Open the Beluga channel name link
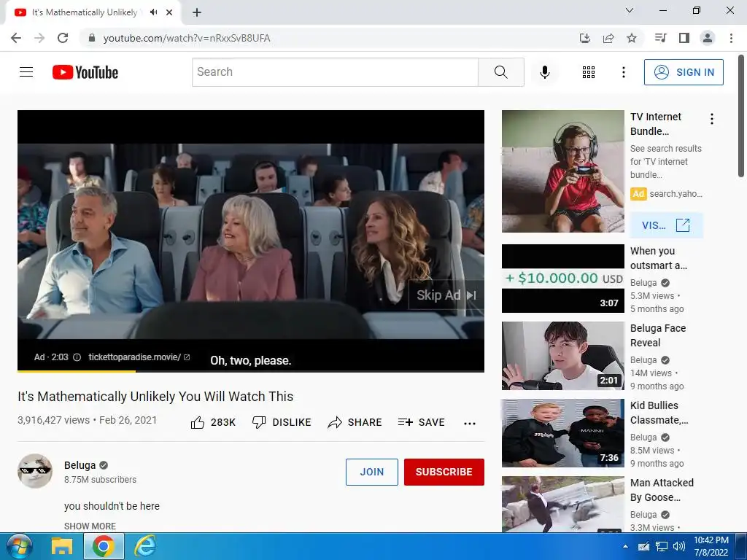747x560 pixels. coord(80,465)
